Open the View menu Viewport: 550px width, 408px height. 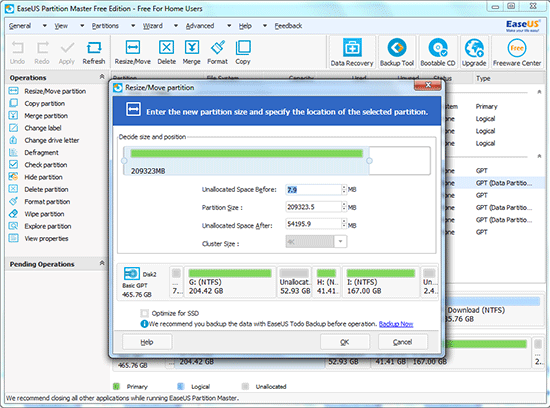pyautogui.click(x=61, y=26)
